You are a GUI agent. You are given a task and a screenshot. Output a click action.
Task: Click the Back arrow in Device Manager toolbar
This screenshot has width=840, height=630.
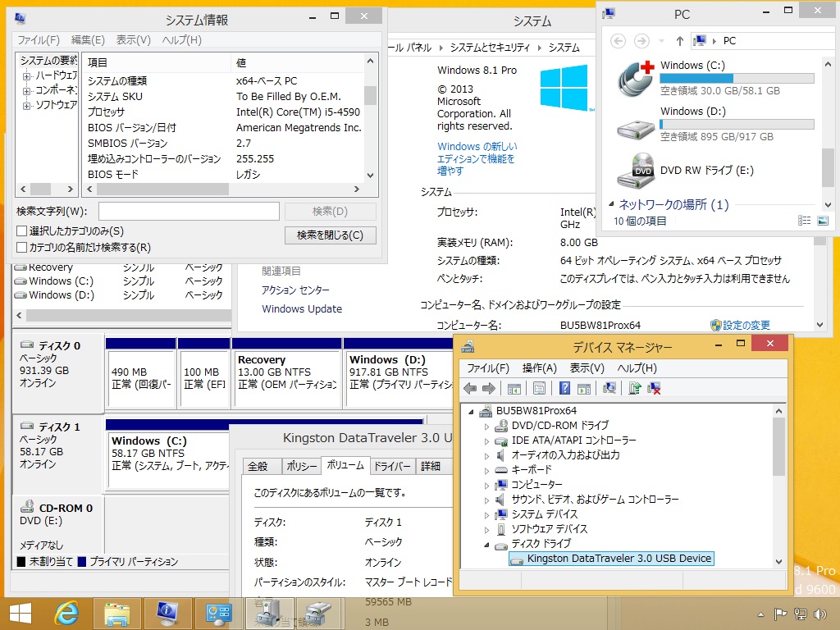coord(470,388)
